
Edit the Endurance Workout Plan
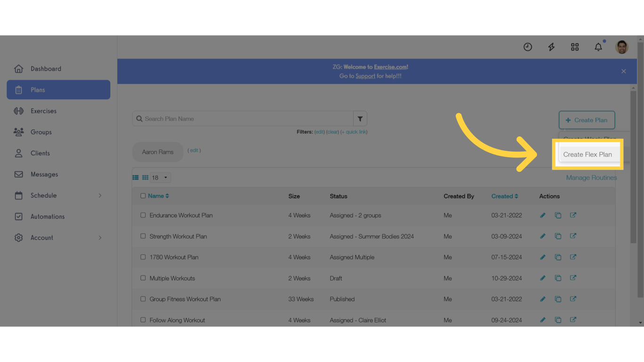[543, 215]
